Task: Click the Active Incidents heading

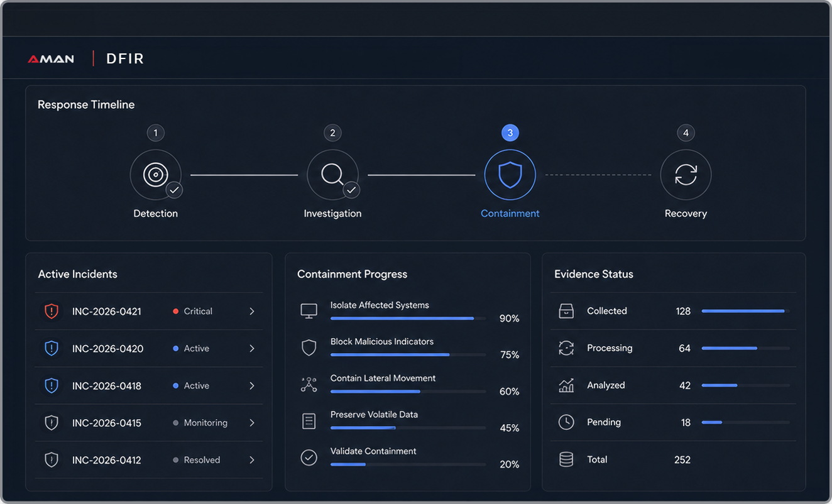Action: click(77, 274)
